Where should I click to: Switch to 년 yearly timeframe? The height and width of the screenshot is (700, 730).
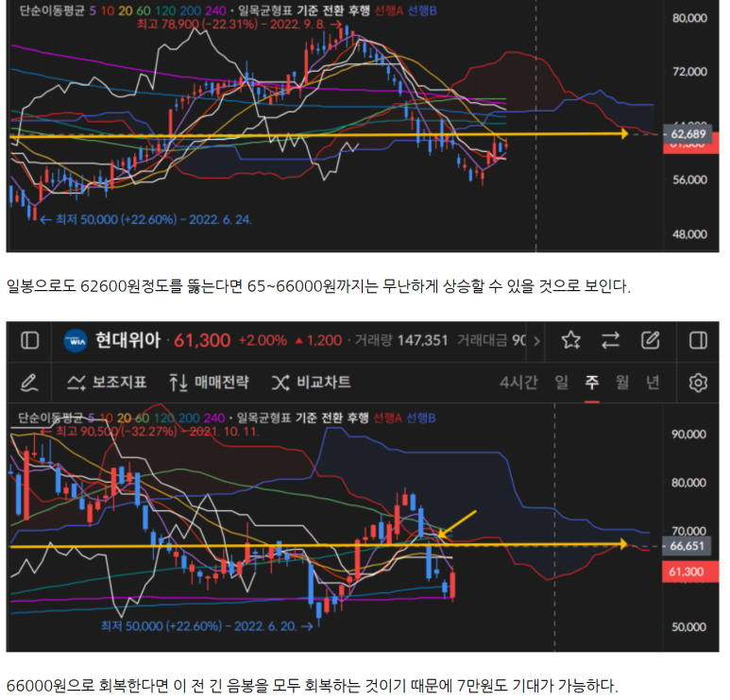[653, 383]
